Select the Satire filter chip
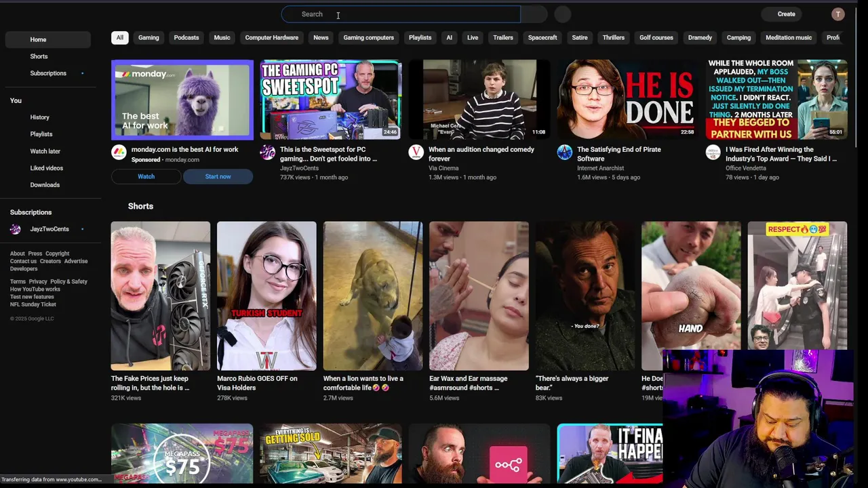The height and width of the screenshot is (488, 868). tap(580, 38)
